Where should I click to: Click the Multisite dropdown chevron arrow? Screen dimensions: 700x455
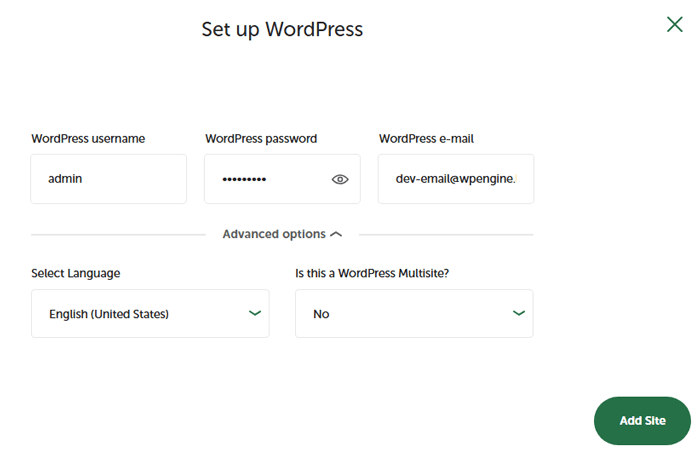[x=519, y=313]
